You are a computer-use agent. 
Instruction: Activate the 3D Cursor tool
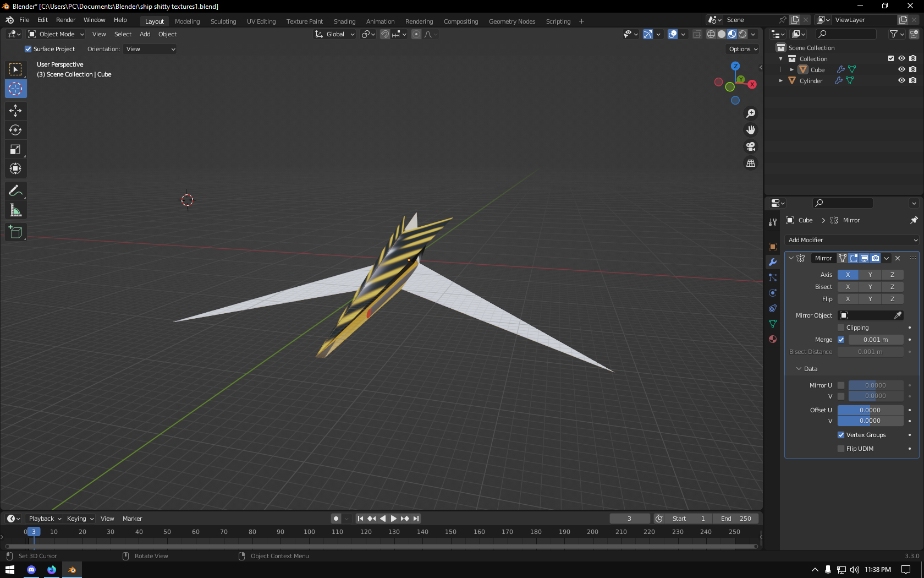coord(15,89)
